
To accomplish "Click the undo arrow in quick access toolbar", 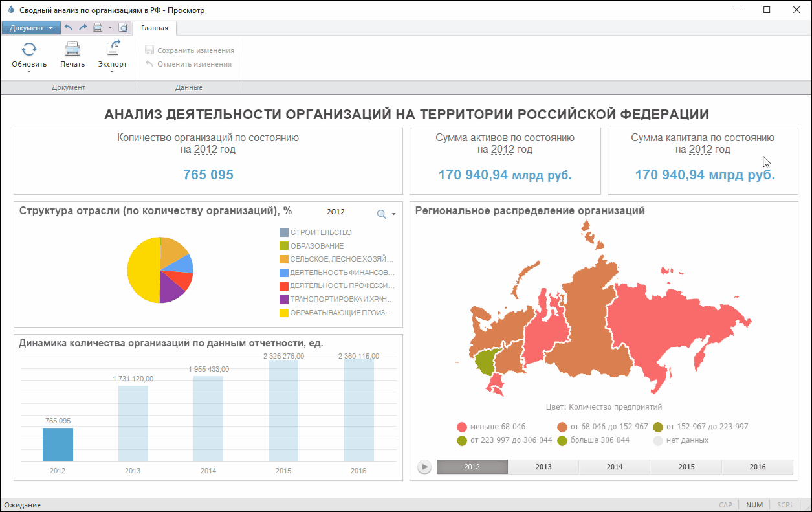I will (69, 28).
